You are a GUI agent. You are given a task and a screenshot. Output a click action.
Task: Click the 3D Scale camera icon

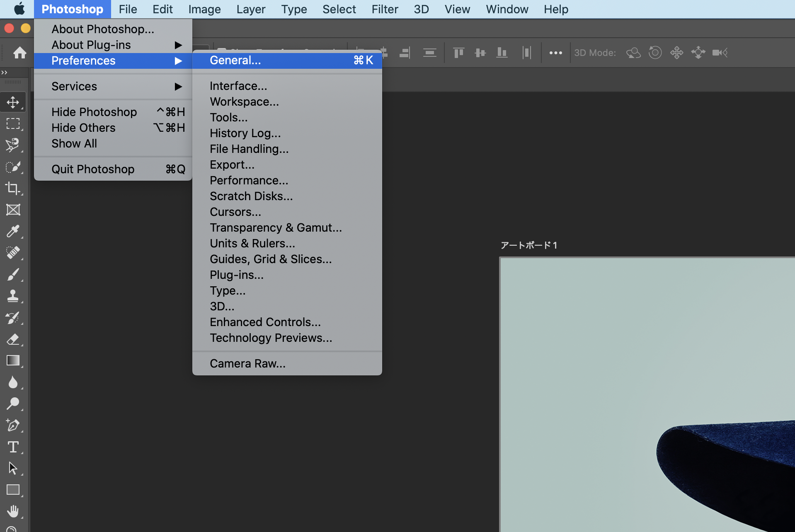coord(720,53)
